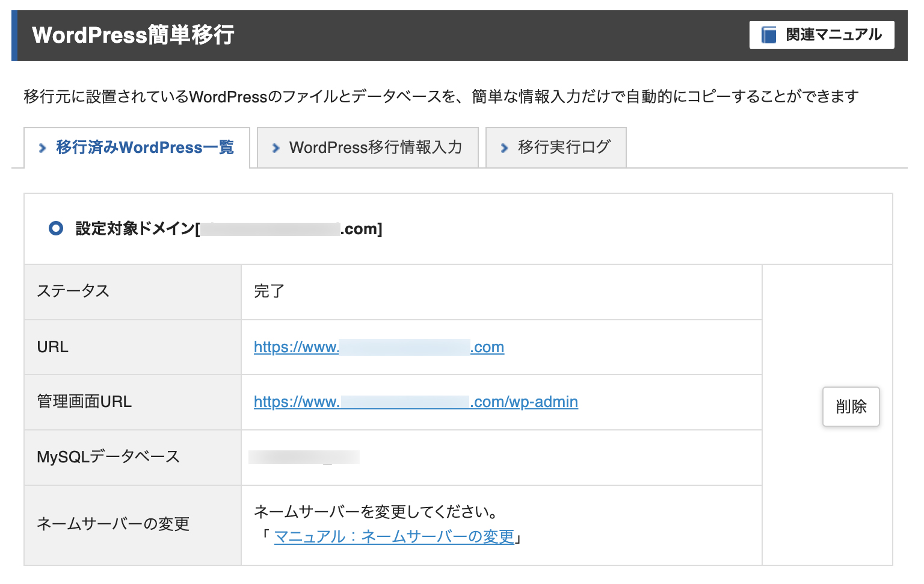Click the circle marker before the domain name
Screen dimensions: 924x584
pos(56,228)
